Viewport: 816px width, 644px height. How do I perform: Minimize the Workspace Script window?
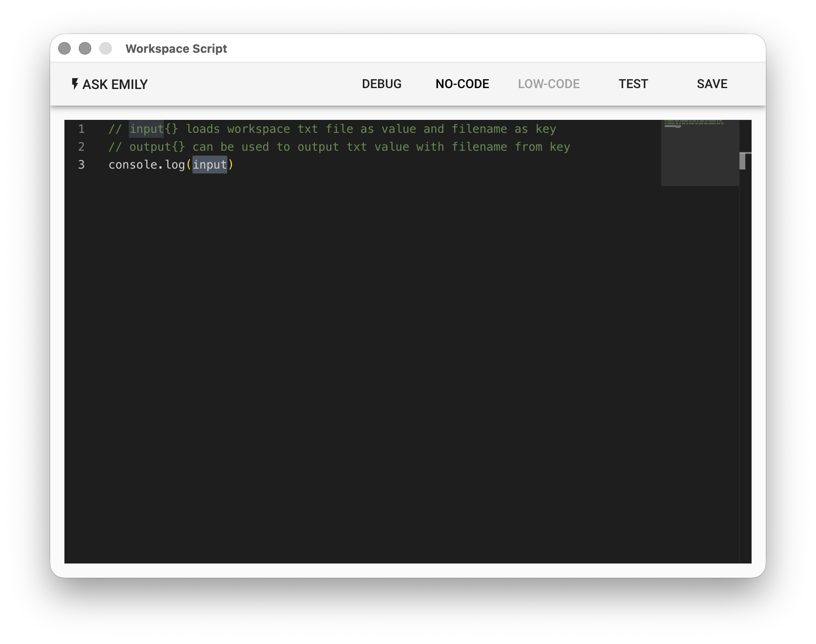[85, 48]
